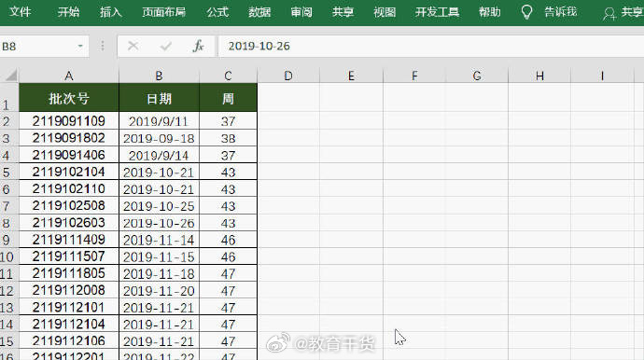644x360 pixels.
Task: Open the 共享 ribbon tab
Action: (343, 12)
